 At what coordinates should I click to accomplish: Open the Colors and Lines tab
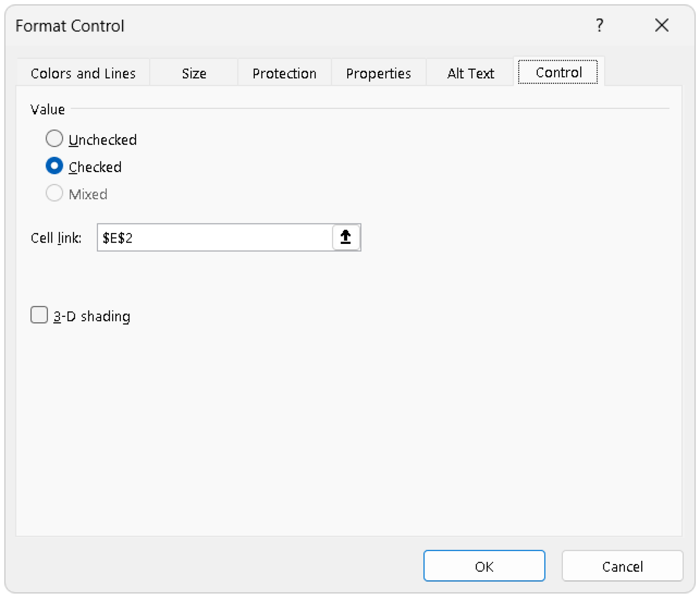point(83,73)
